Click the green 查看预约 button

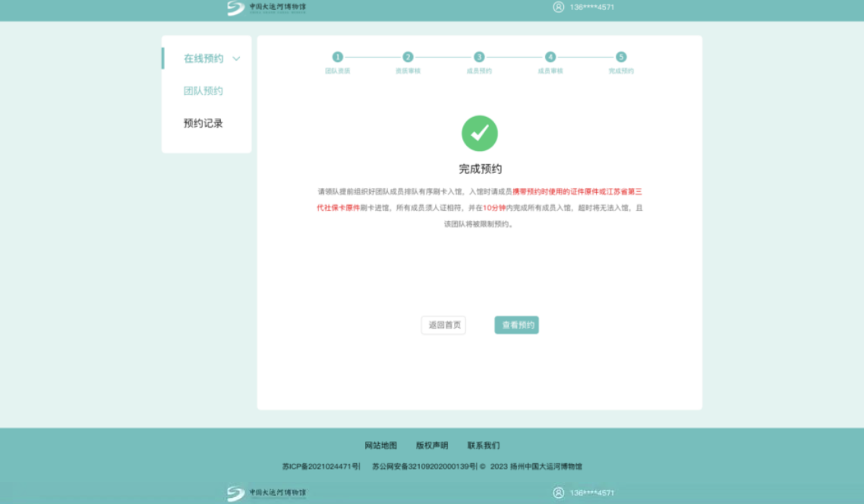516,325
